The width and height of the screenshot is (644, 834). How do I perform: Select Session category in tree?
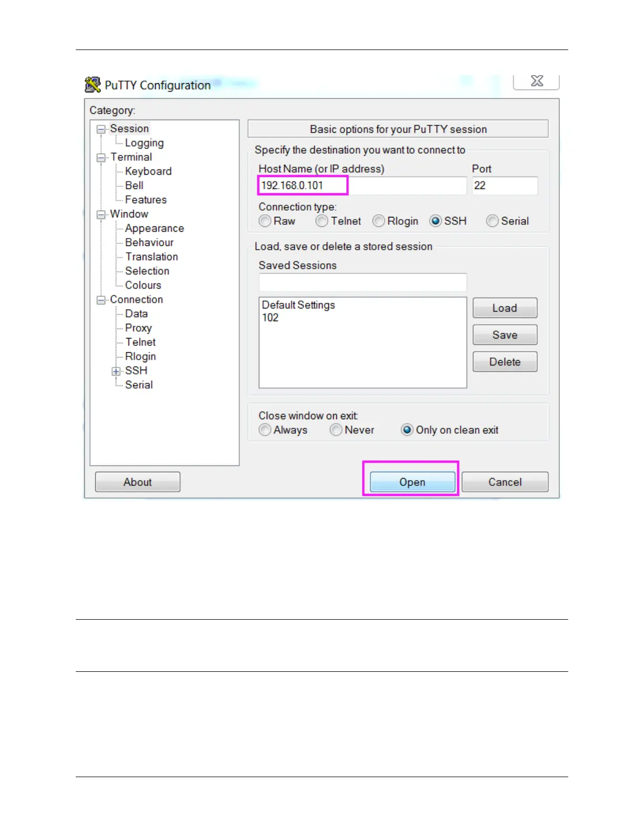[129, 128]
